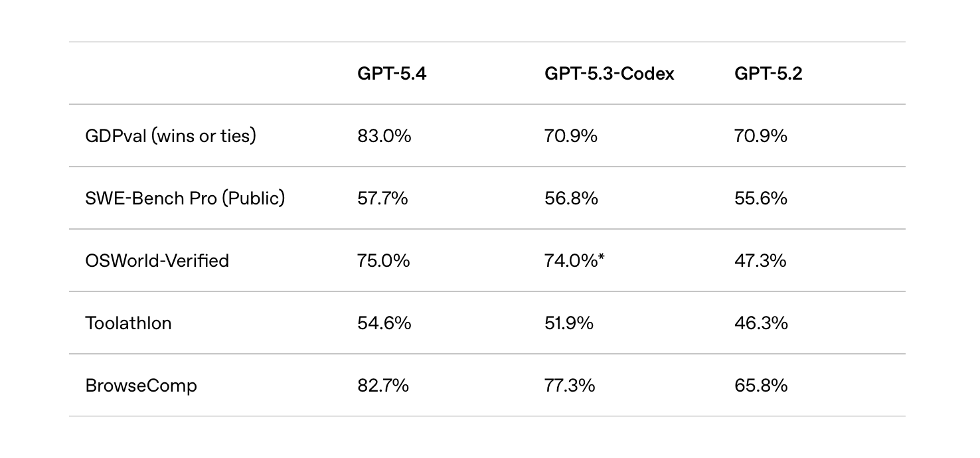Image resolution: width=980 pixels, height=458 pixels.
Task: Select the Toolathlon row label
Action: (x=128, y=323)
